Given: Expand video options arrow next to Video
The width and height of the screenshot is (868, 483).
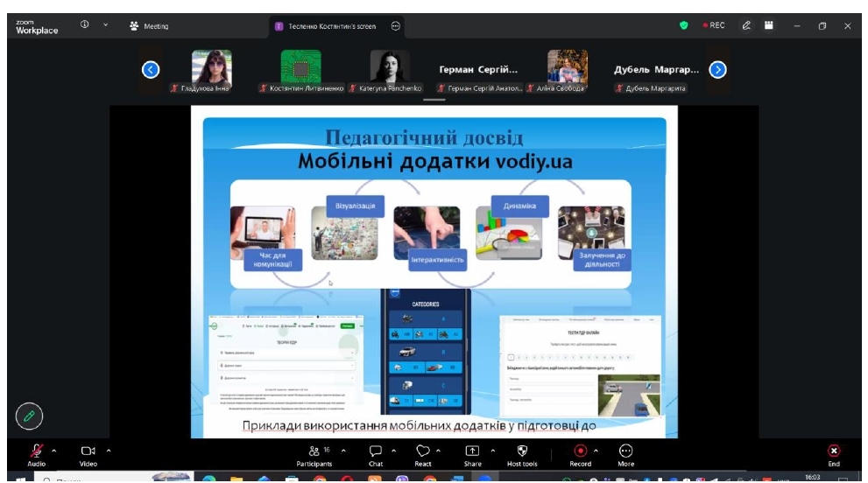Looking at the screenshot, I should 109,451.
